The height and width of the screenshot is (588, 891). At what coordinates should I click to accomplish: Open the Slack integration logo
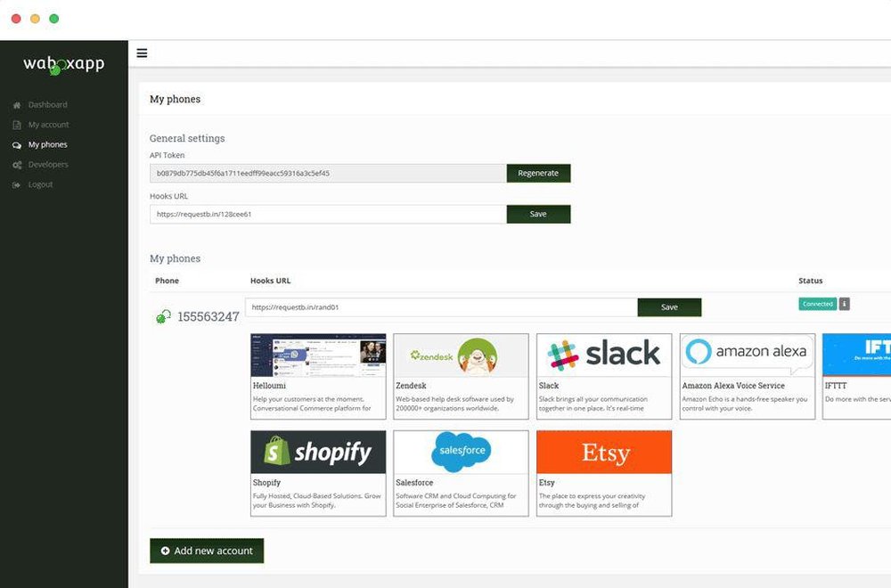(604, 355)
